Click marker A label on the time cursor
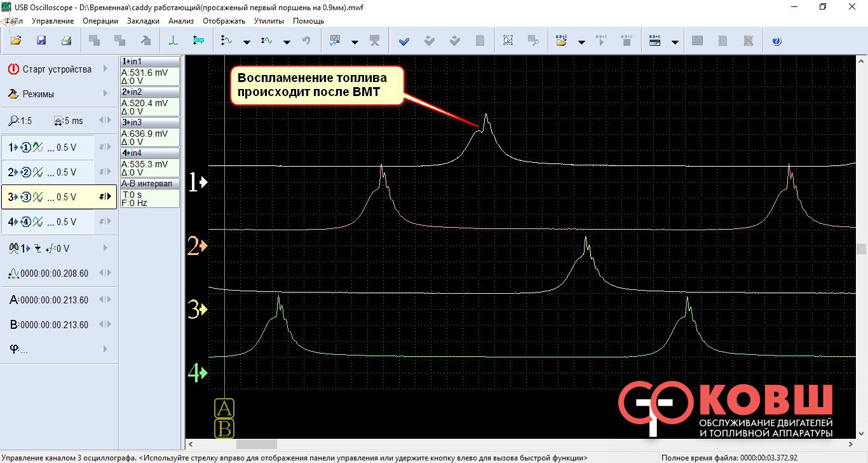 tap(225, 408)
